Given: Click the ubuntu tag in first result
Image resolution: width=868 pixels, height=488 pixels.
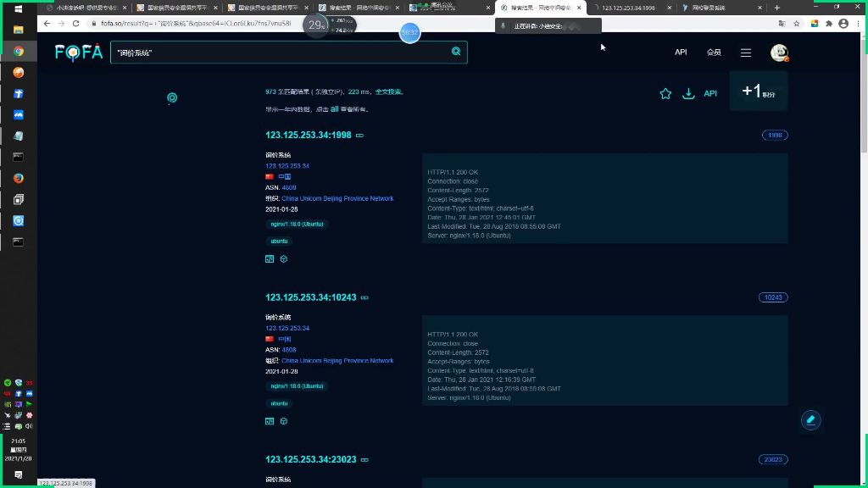Looking at the screenshot, I should [x=279, y=241].
